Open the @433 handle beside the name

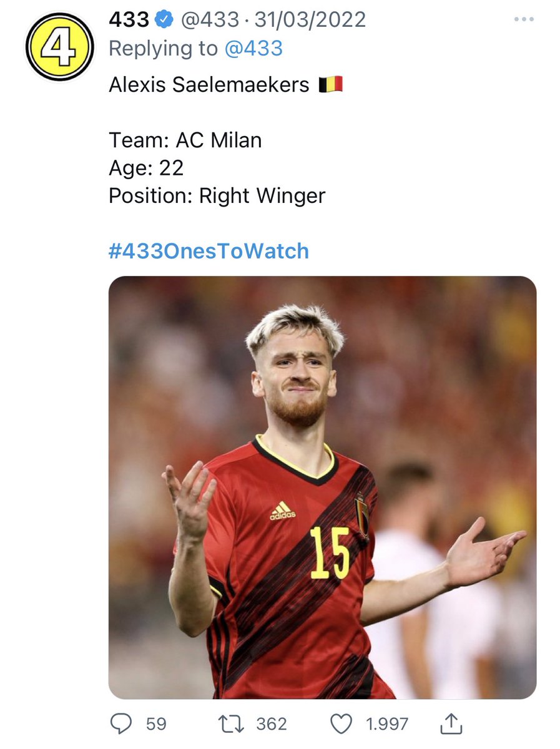click(x=210, y=20)
